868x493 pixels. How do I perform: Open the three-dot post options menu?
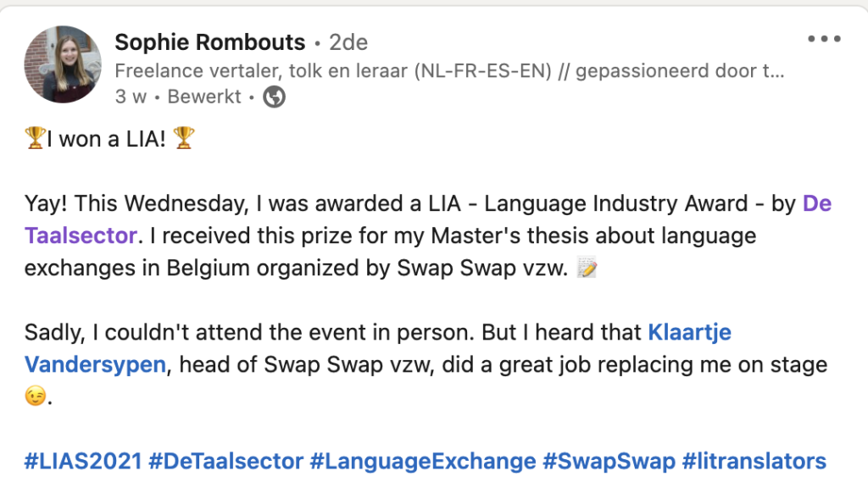coord(824,39)
